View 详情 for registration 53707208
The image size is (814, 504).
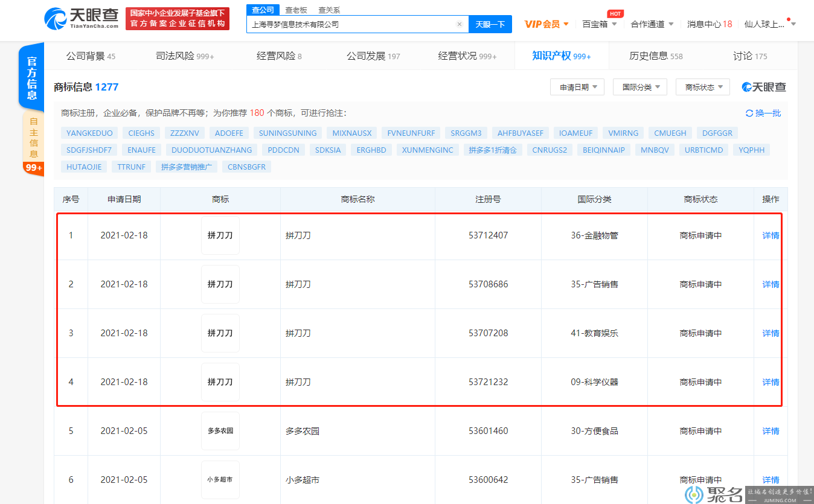tap(771, 333)
